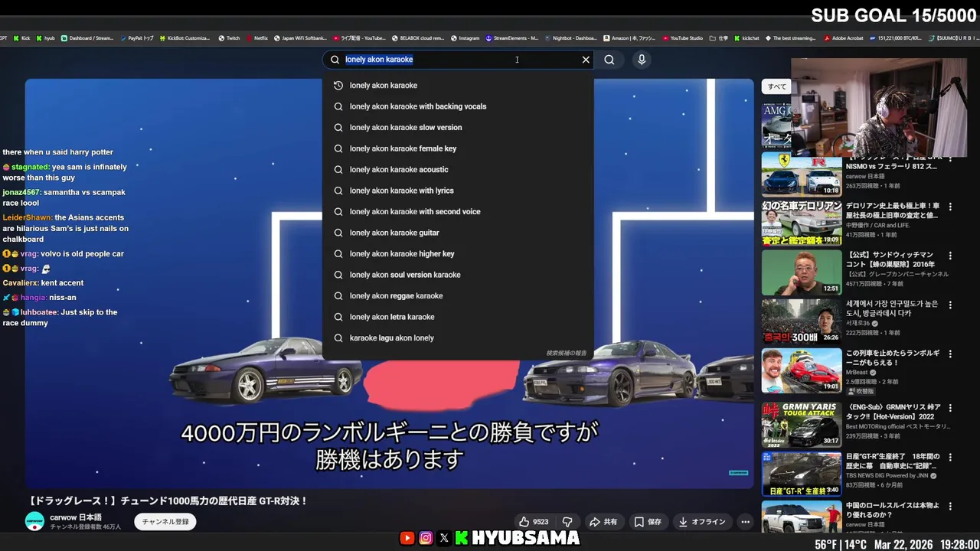The height and width of the screenshot is (551, 980).
Task: Choose suggestion 'lonely akon karaoke with backing vocals'
Action: click(x=458, y=106)
